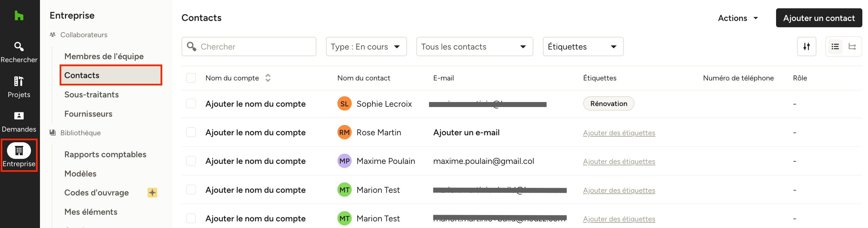
Task: Click the sparkle badge next to Codes d'ouvrage
Action: coord(152,193)
